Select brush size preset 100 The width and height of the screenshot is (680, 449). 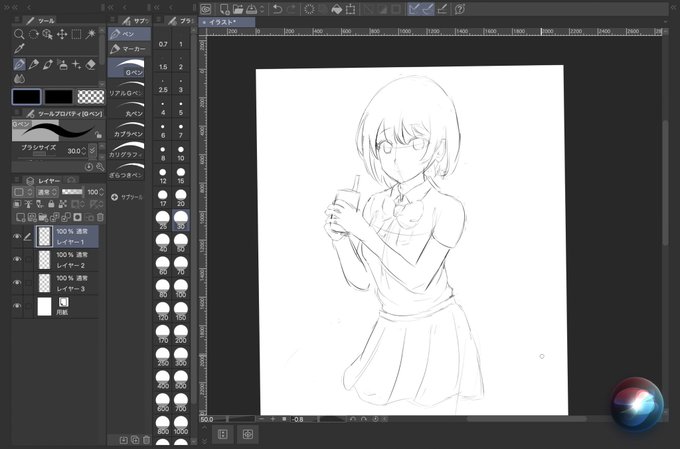pos(181,288)
